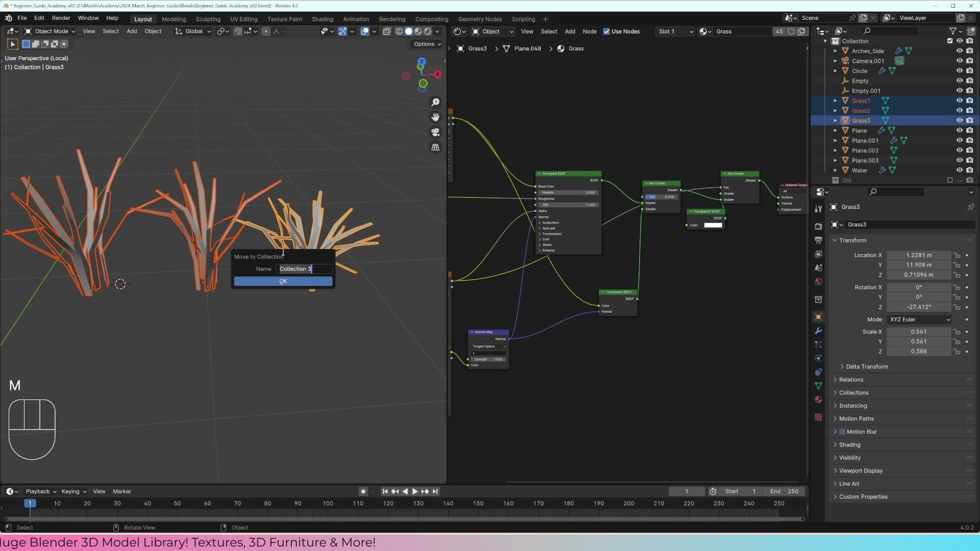Open the Material properties tab
This screenshot has width=980, height=551.
[x=818, y=399]
